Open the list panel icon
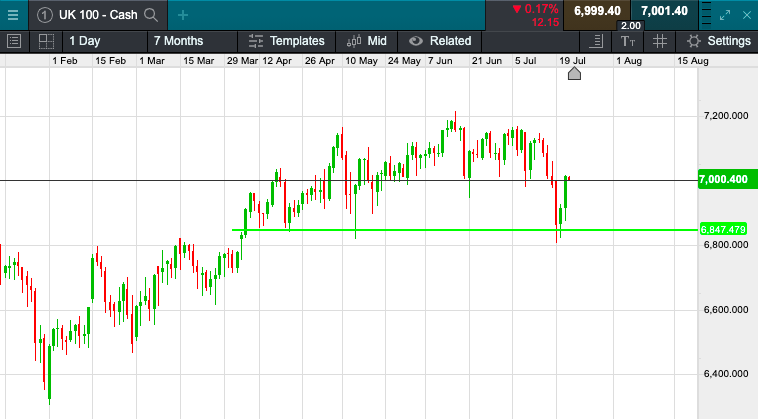758x419 pixels. point(14,41)
